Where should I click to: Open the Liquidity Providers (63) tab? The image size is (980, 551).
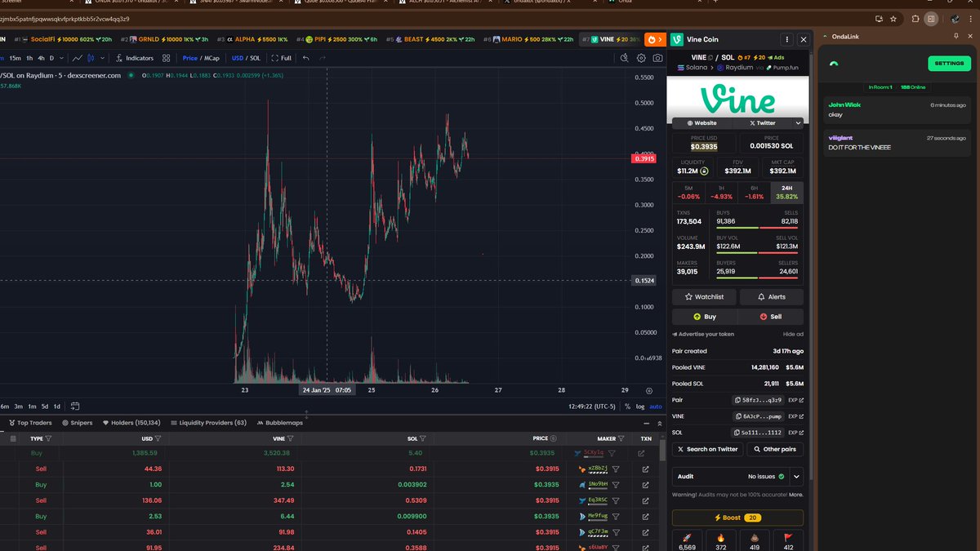coord(207,423)
